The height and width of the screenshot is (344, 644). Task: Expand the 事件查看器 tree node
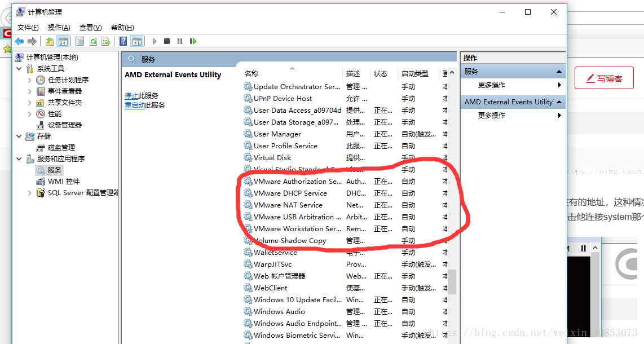click(29, 91)
